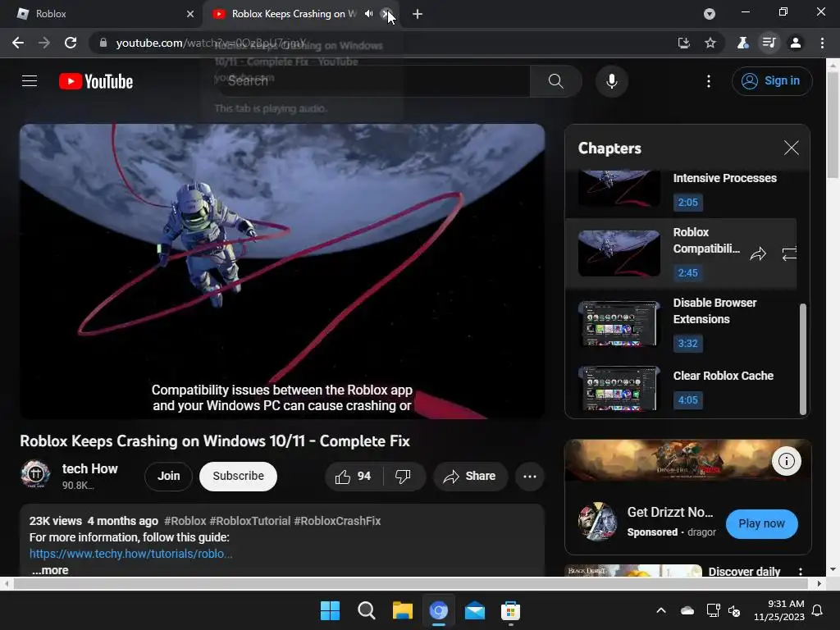Expand description with ...more
Viewport: 840px width, 630px height.
coord(50,570)
